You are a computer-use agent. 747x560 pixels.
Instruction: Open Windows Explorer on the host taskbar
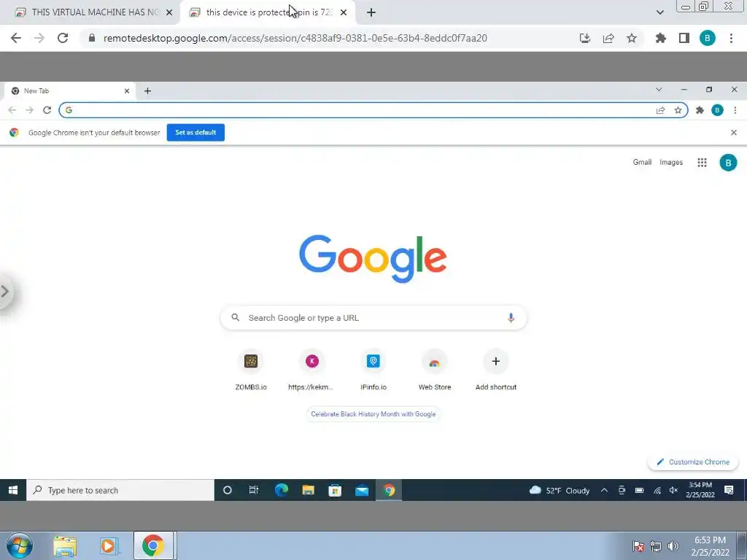pyautogui.click(x=65, y=545)
